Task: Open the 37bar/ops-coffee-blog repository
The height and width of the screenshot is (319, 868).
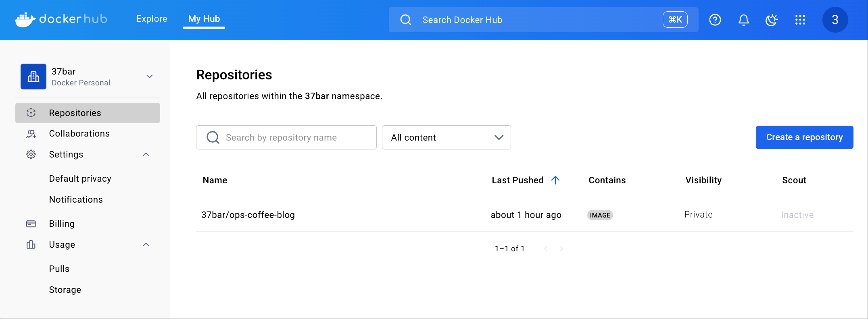Action: point(248,215)
